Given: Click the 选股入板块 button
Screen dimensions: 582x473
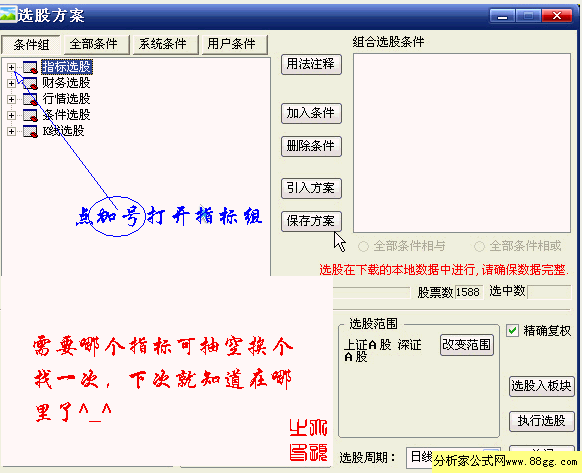Looking at the screenshot, I should [542, 386].
